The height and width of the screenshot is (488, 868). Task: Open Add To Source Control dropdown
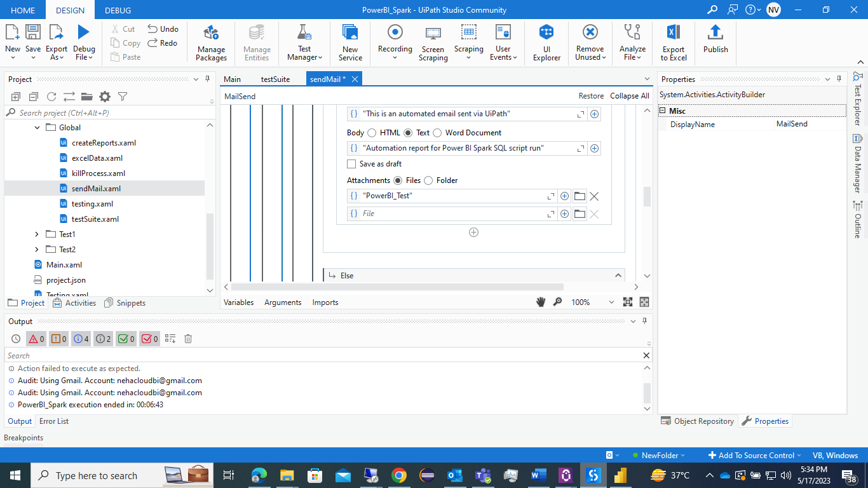click(x=755, y=456)
